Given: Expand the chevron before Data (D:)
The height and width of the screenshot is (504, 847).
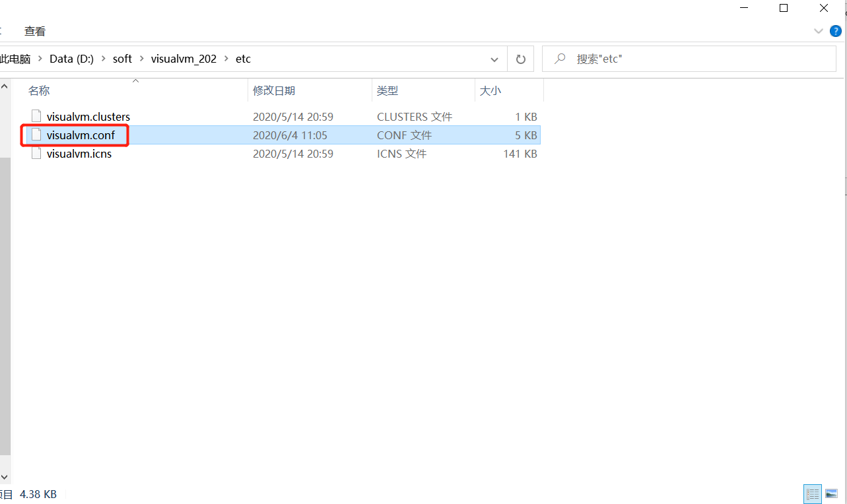Looking at the screenshot, I should coord(40,59).
